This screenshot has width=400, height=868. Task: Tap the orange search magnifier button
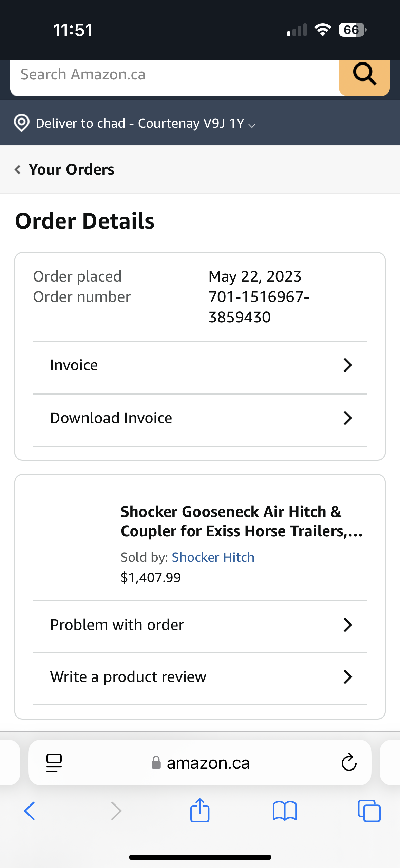(x=364, y=75)
